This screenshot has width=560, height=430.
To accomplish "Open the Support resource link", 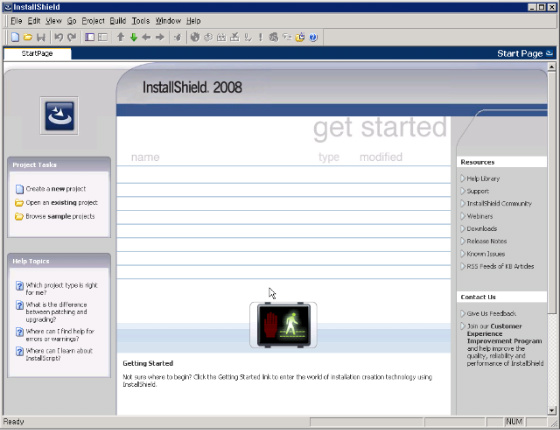I will pyautogui.click(x=478, y=191).
